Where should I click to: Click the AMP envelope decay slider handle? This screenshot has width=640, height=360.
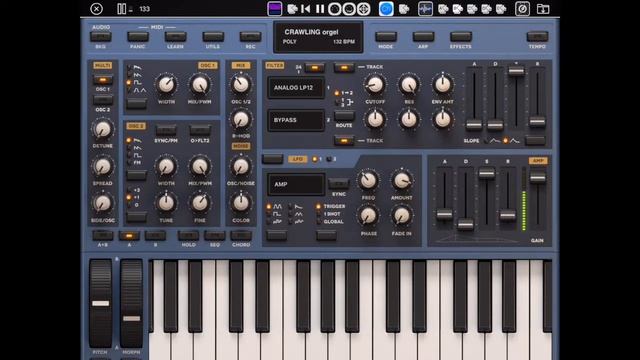[x=465, y=224]
